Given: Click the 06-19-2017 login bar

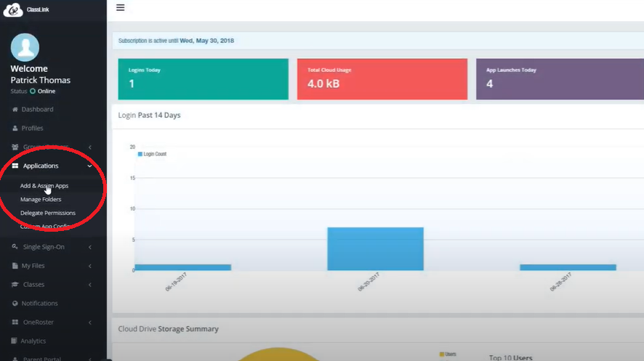Looking at the screenshot, I should coord(182,267).
